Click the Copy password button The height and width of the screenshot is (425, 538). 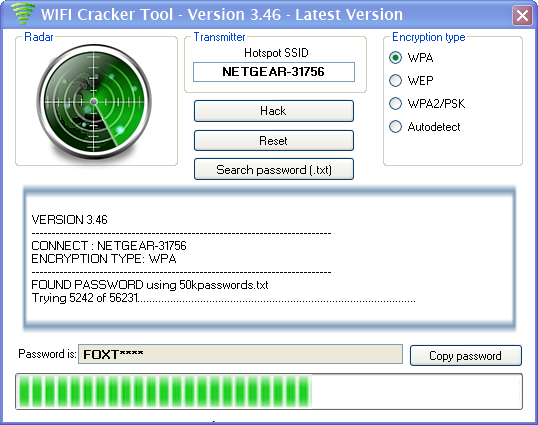pyautogui.click(x=466, y=356)
